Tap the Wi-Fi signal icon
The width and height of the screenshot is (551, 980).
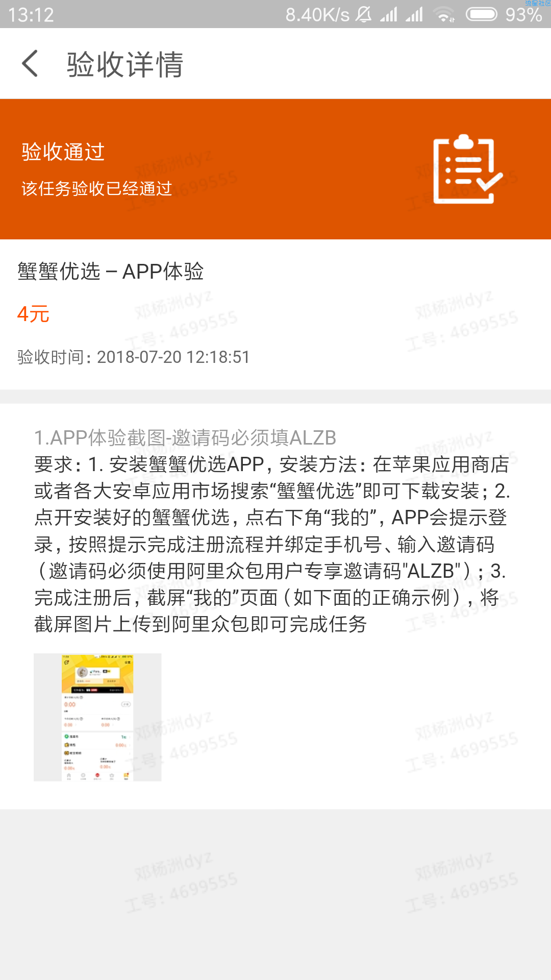pos(444,15)
